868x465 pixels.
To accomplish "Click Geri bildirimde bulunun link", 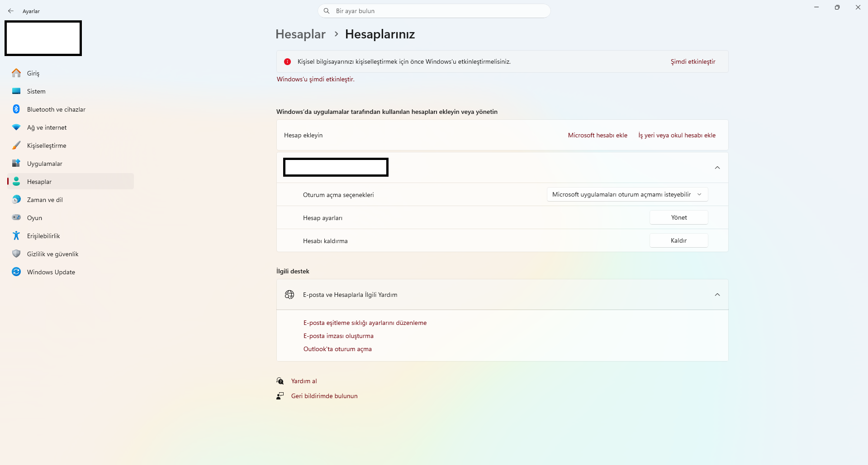I will 324,396.
